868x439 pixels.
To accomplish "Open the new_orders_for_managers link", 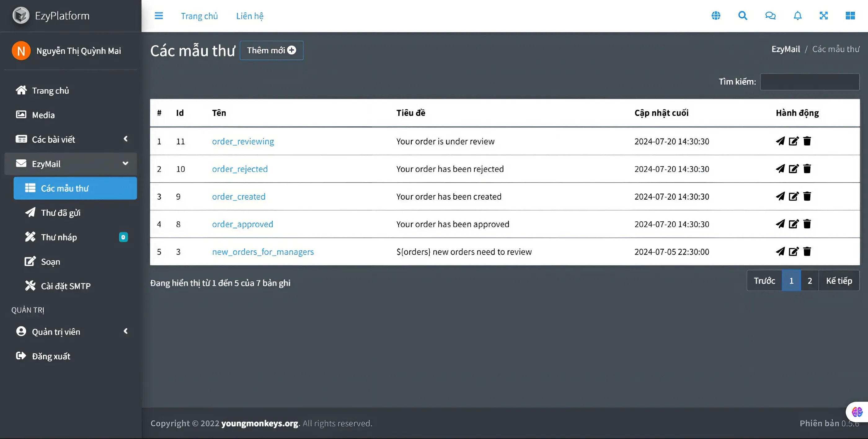I will 263,252.
